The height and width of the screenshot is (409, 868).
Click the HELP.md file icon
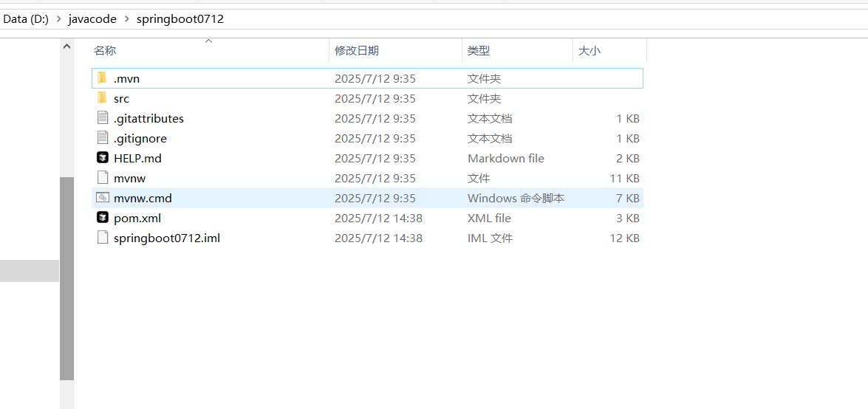click(102, 158)
